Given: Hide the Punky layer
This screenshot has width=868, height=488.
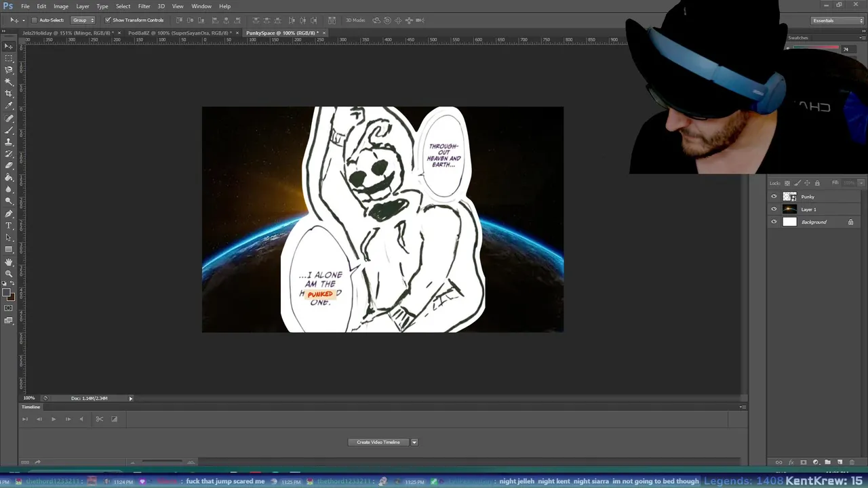Looking at the screenshot, I should pyautogui.click(x=774, y=197).
